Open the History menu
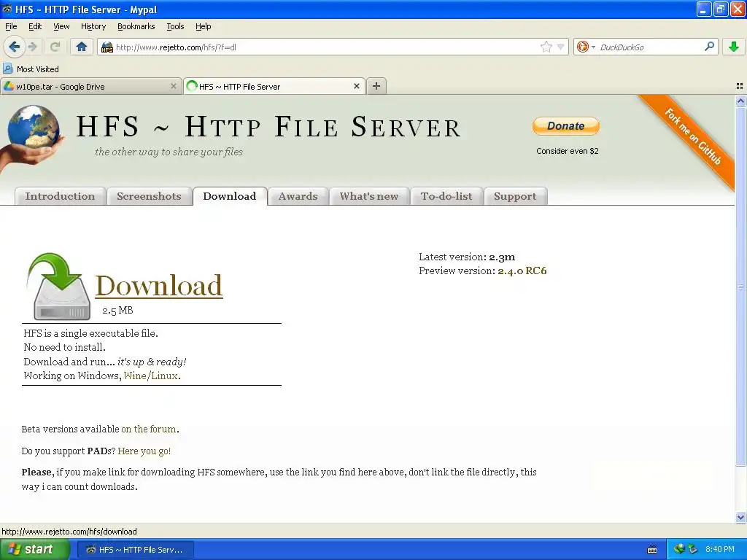 point(93,26)
